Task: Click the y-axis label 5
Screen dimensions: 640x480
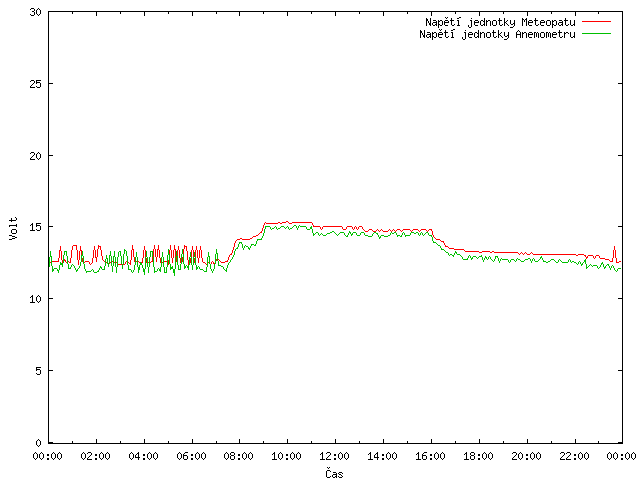Action: (38, 371)
